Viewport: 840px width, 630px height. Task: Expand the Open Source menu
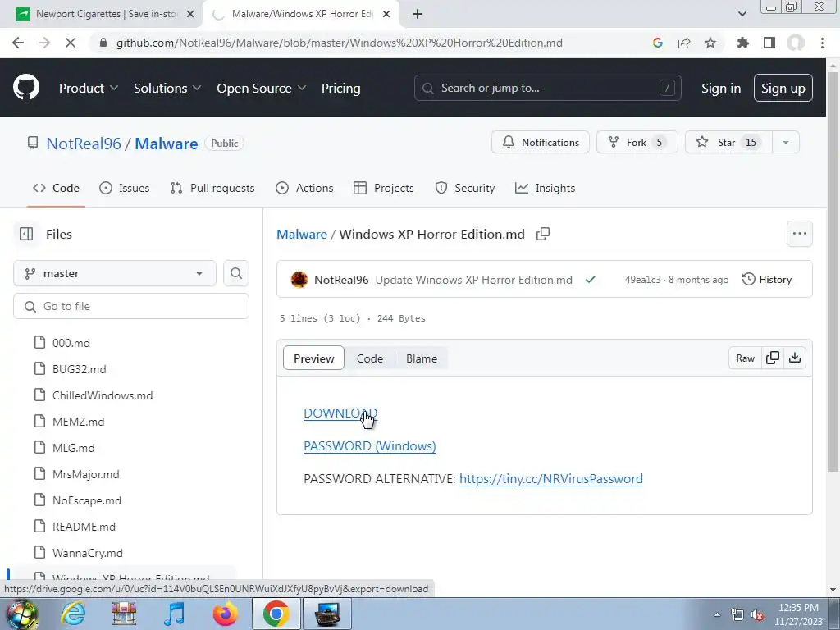[x=262, y=88]
